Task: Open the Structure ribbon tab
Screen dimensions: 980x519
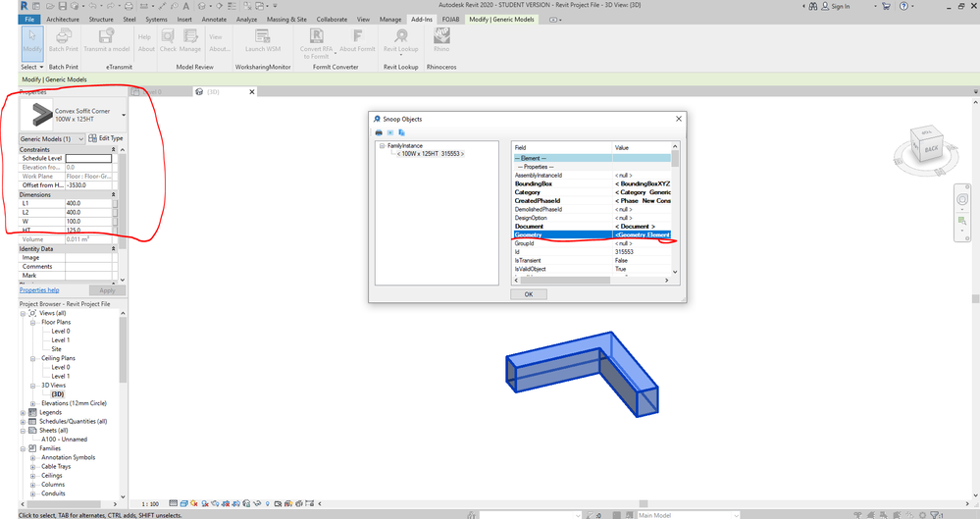Action: [101, 20]
